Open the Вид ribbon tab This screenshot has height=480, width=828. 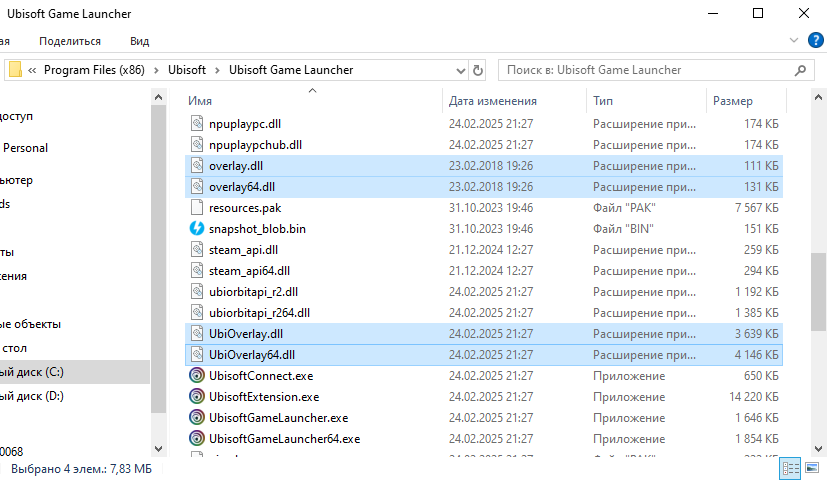click(x=139, y=41)
